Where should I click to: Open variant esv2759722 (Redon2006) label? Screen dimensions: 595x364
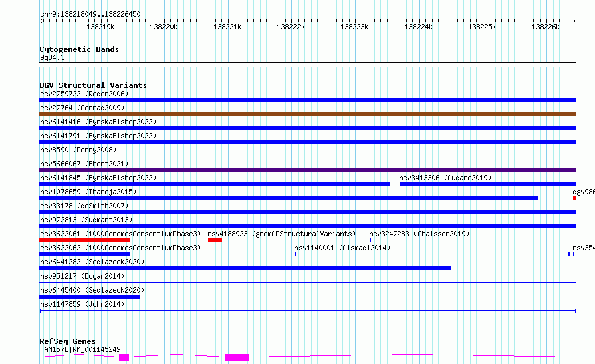tap(84, 94)
